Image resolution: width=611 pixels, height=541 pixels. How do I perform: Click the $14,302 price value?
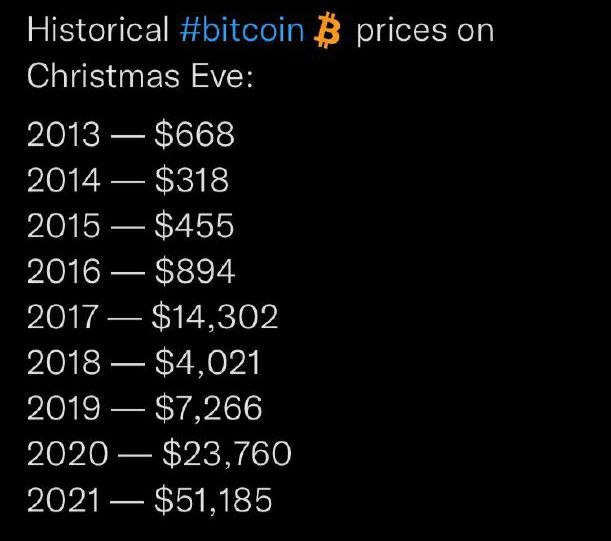pyautogui.click(x=215, y=317)
